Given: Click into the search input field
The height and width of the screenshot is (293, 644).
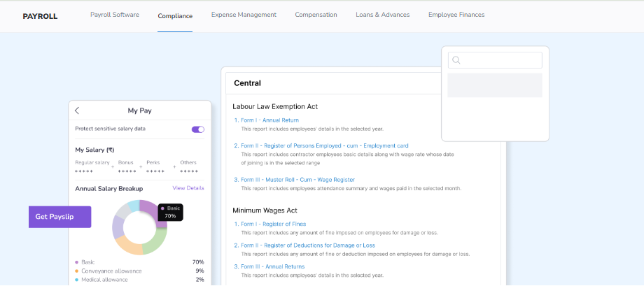Looking at the screenshot, I should tap(495, 60).
